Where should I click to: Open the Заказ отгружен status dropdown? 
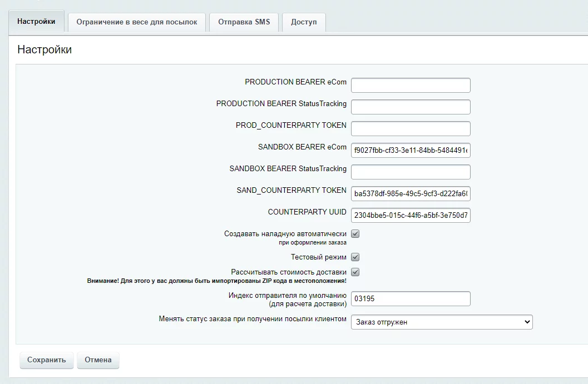pos(441,322)
